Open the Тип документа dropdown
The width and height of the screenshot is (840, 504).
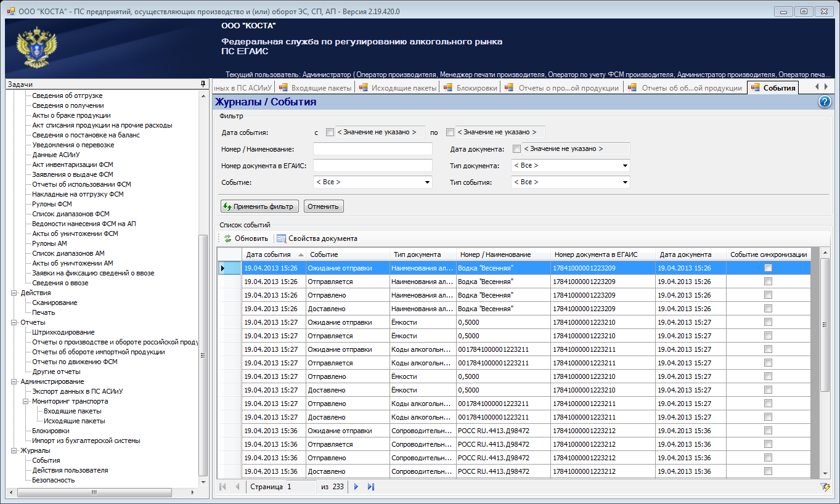pos(625,166)
